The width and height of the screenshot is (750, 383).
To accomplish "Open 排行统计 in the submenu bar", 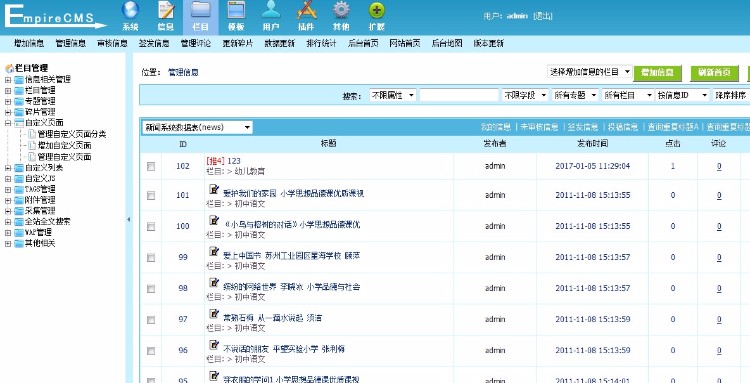I will (321, 43).
